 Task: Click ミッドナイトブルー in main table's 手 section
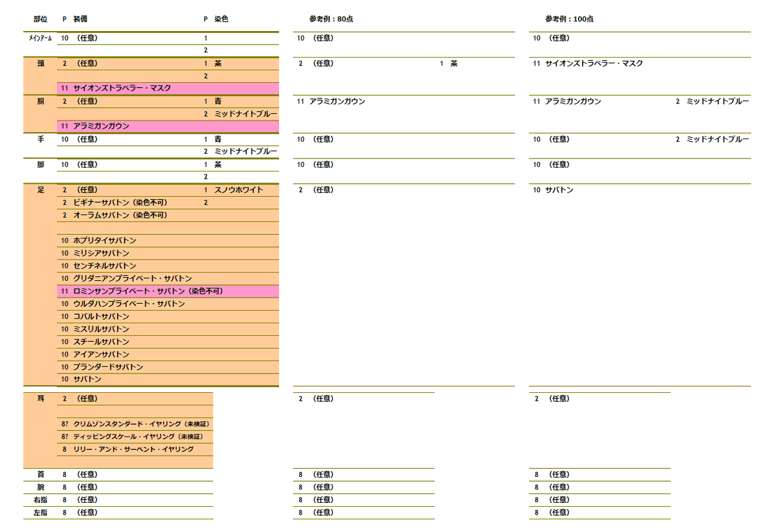245,151
